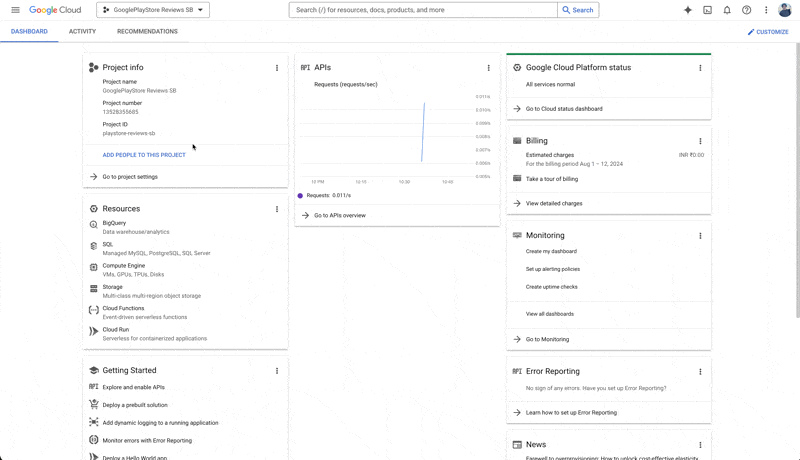Open Resources card three-dot menu
The image size is (800, 460).
pos(277,209)
